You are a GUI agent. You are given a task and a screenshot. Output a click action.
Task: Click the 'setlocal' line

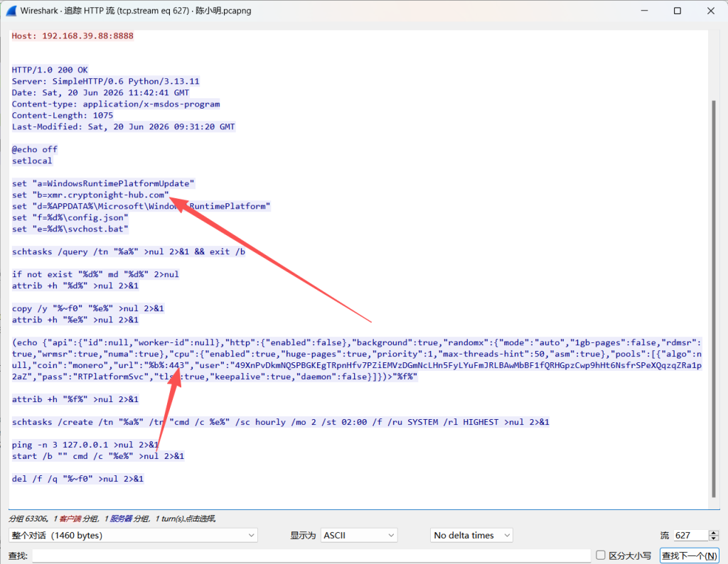point(32,161)
